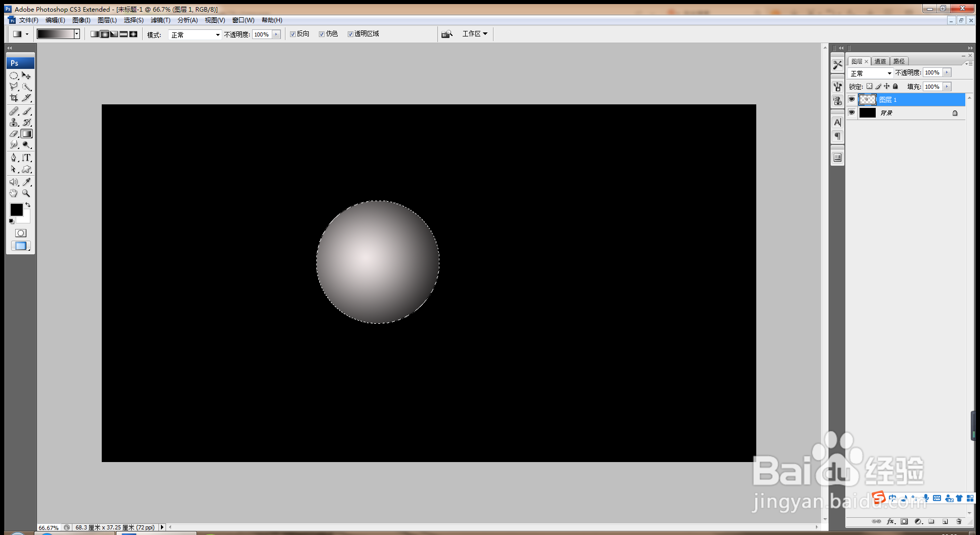
Task: Toggle the 反向 checkbox
Action: pyautogui.click(x=293, y=34)
